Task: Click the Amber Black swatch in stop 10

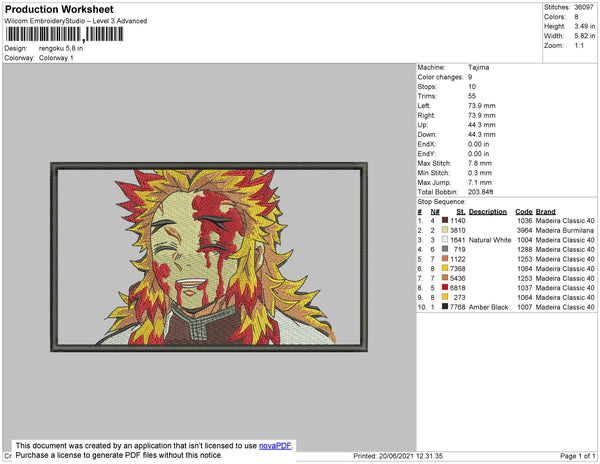Action: pos(445,306)
